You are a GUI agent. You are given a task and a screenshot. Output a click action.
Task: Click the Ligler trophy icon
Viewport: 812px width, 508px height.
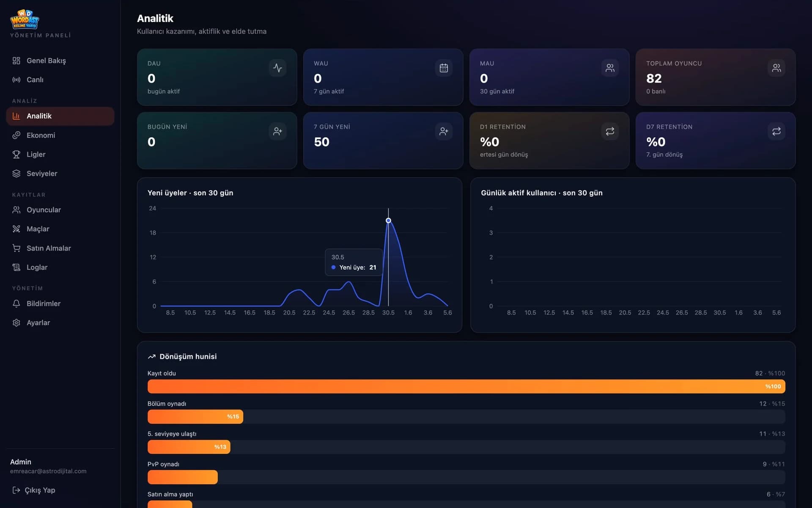pyautogui.click(x=16, y=154)
